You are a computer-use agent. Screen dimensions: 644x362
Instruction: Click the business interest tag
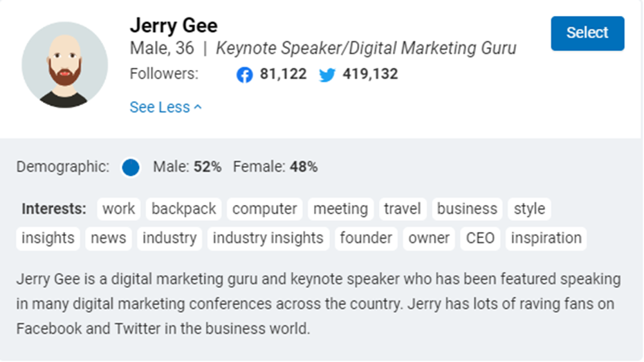click(467, 209)
